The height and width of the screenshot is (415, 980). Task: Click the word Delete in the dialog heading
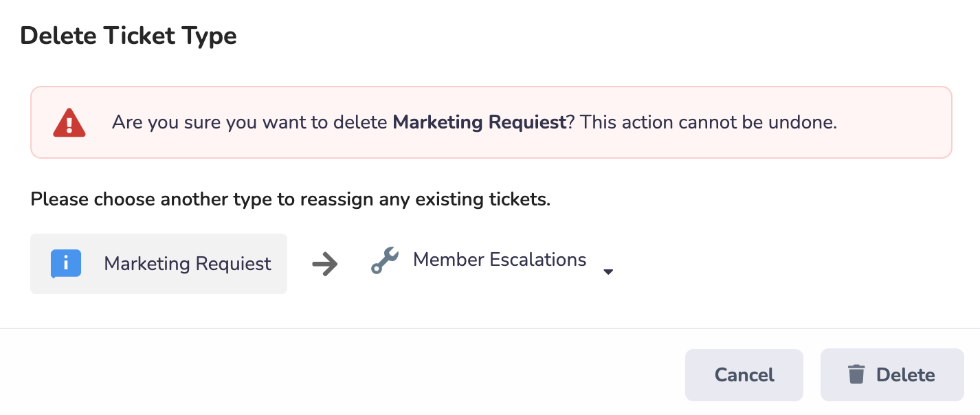(x=58, y=36)
